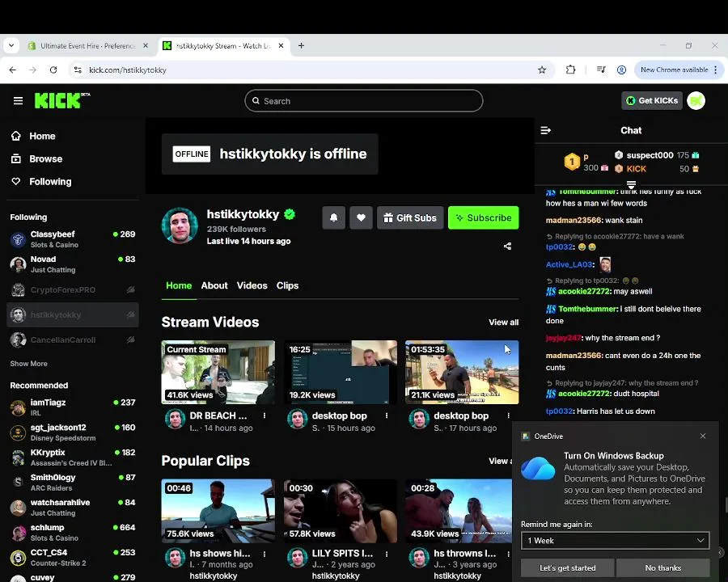Open the user avatar menu
The image size is (728, 582).
coord(696,101)
